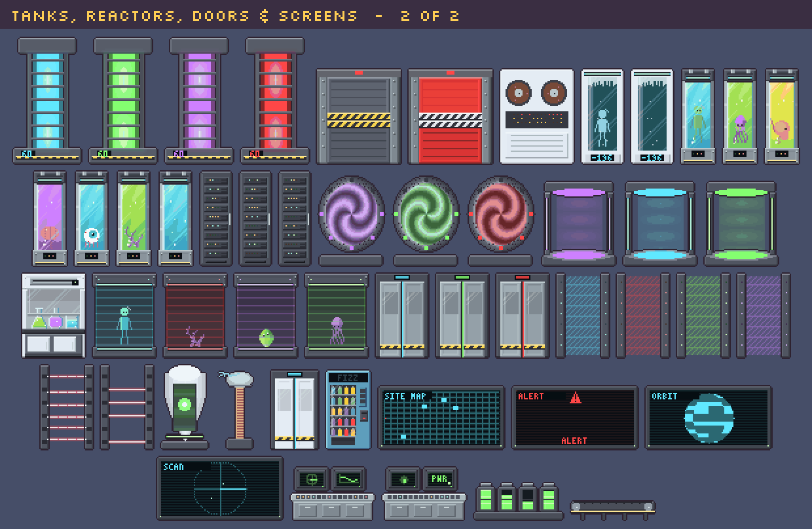Select the specimen tank with an eyeball
812x529 pixels.
92,219
